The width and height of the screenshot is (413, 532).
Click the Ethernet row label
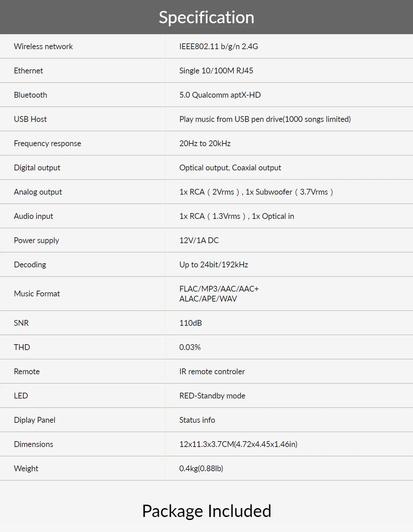tap(28, 71)
